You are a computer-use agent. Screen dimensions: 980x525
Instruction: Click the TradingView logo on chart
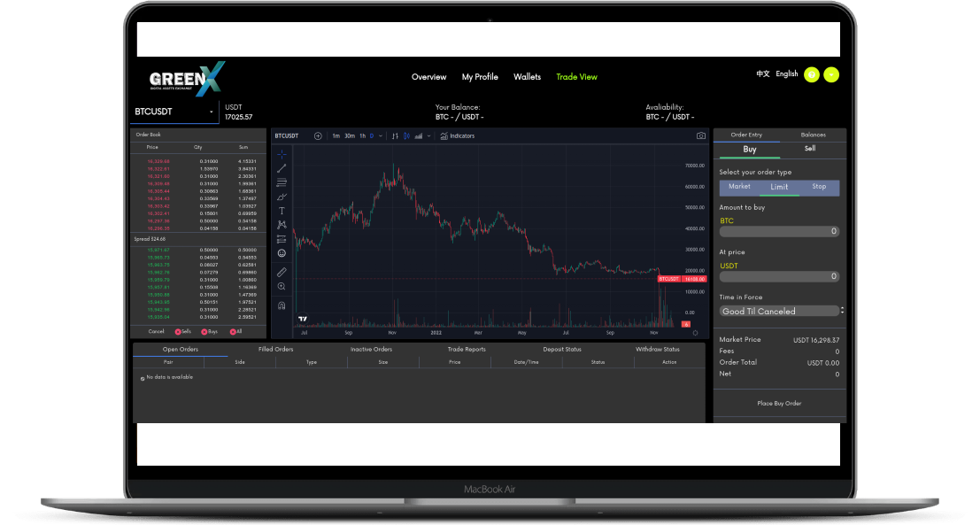coord(303,319)
